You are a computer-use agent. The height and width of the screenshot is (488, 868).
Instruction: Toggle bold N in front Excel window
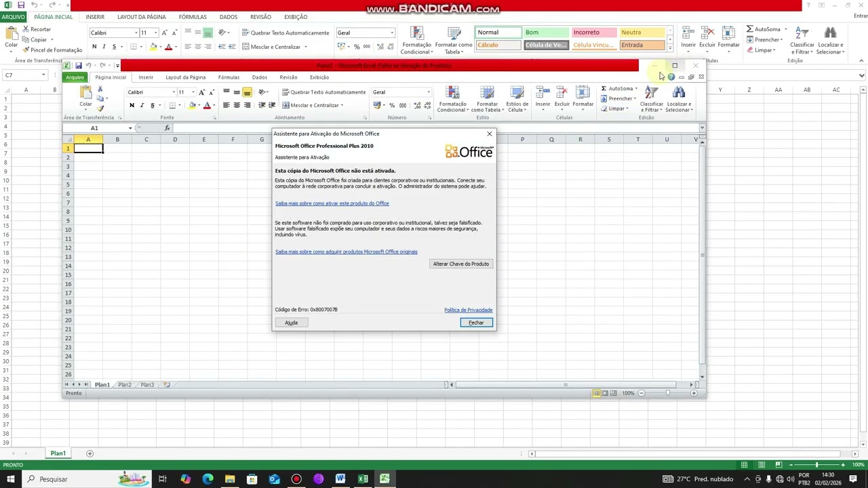coord(132,105)
